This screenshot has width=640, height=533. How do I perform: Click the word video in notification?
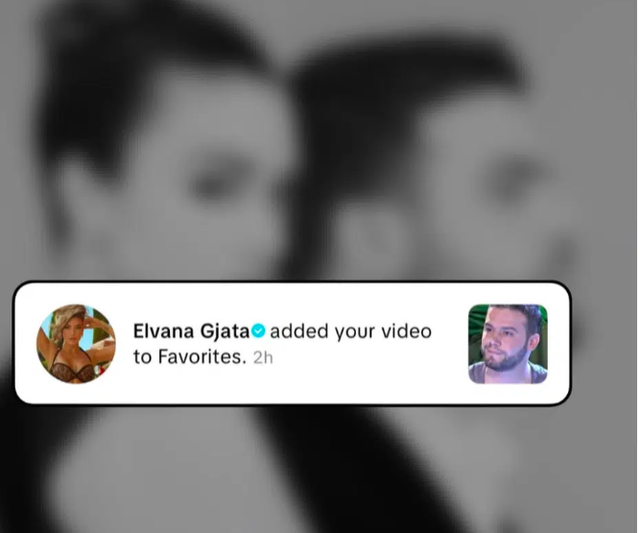click(x=406, y=331)
